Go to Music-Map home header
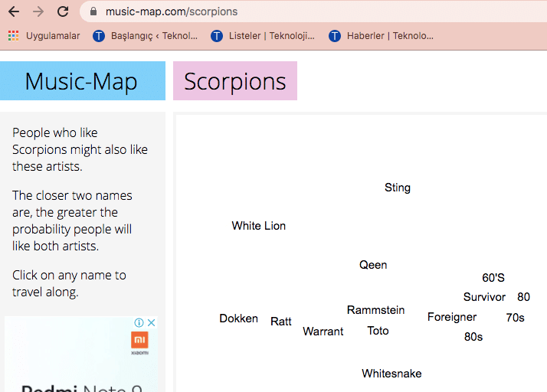The image size is (547, 392). coord(81,81)
